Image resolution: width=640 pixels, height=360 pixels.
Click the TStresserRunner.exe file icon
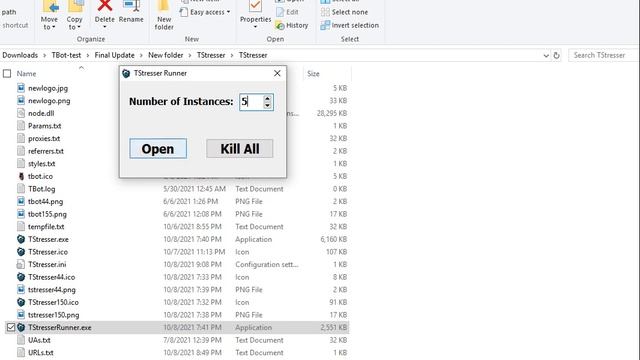21,327
